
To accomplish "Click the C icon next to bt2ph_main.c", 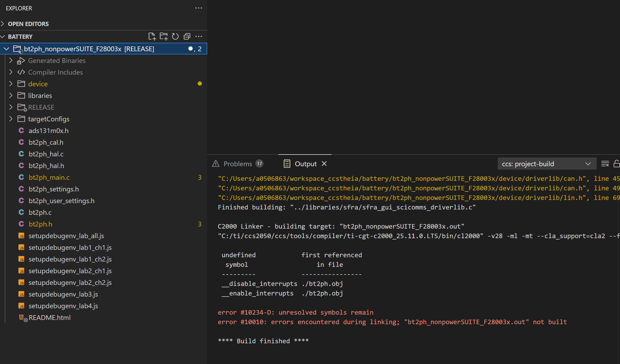I will 21,177.
